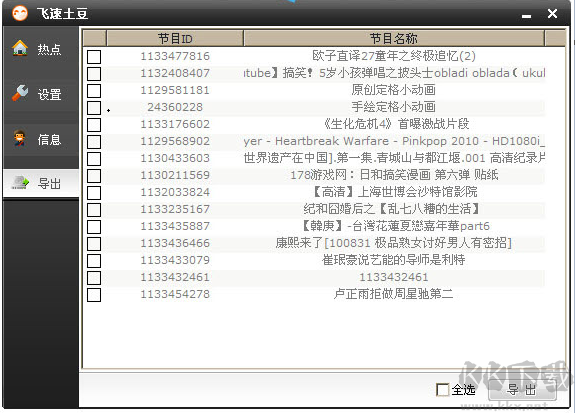Select the 导出 export icon
This screenshot has width=575, height=413.
20,182
